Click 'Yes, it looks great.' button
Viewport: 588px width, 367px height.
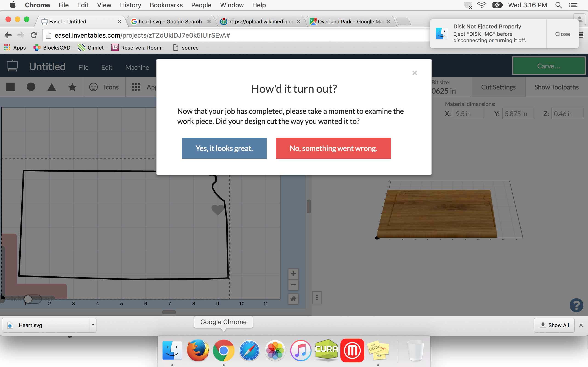[224, 148]
